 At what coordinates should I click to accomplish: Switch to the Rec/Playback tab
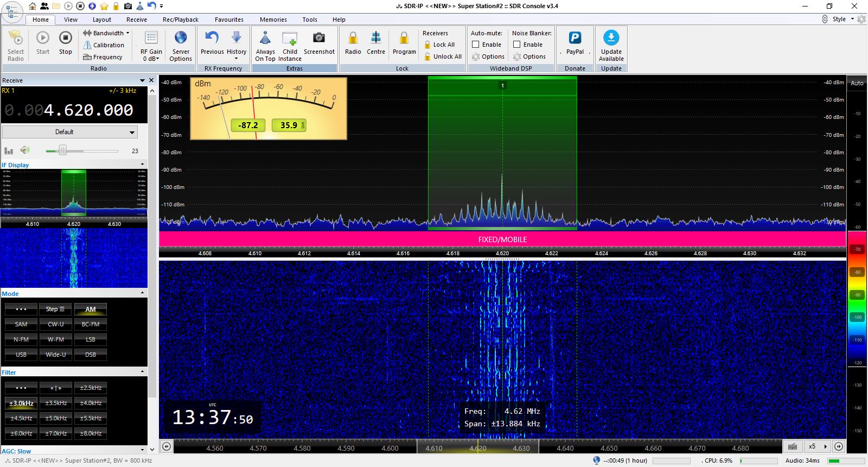point(181,20)
